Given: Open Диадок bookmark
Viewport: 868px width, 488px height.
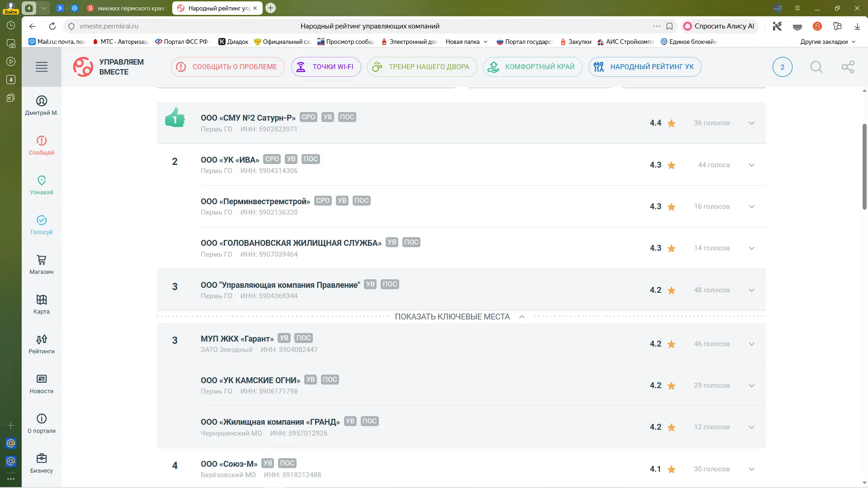Looking at the screenshot, I should [x=233, y=42].
